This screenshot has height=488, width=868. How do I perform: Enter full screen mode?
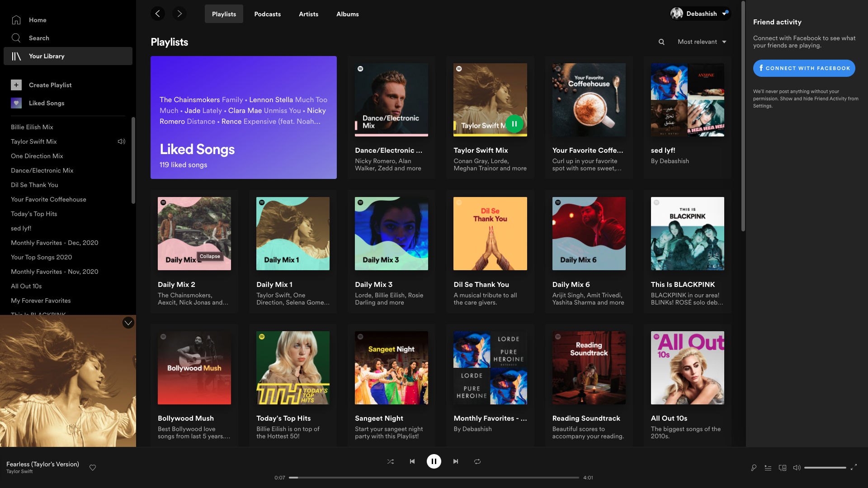tap(854, 467)
